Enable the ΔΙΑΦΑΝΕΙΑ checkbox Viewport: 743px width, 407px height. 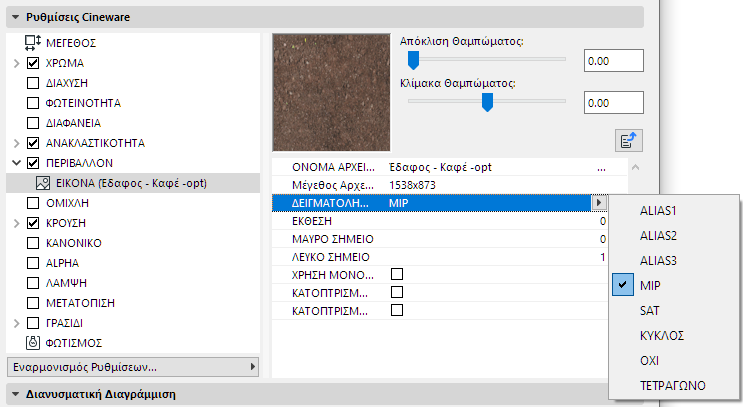tap(33, 123)
